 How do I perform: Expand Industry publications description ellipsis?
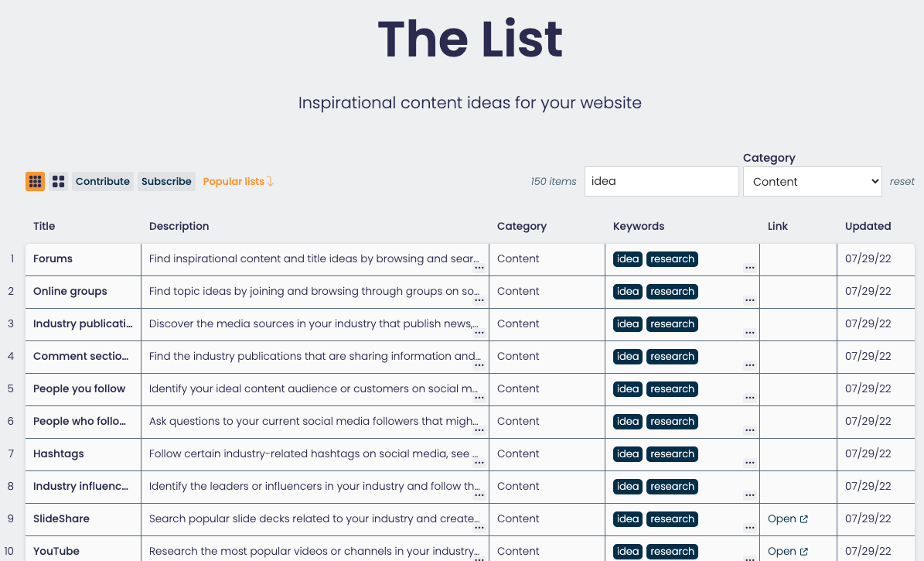tap(479, 333)
